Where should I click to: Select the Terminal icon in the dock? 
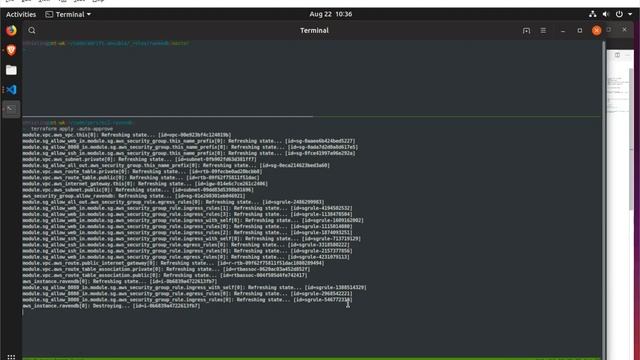[x=11, y=109]
